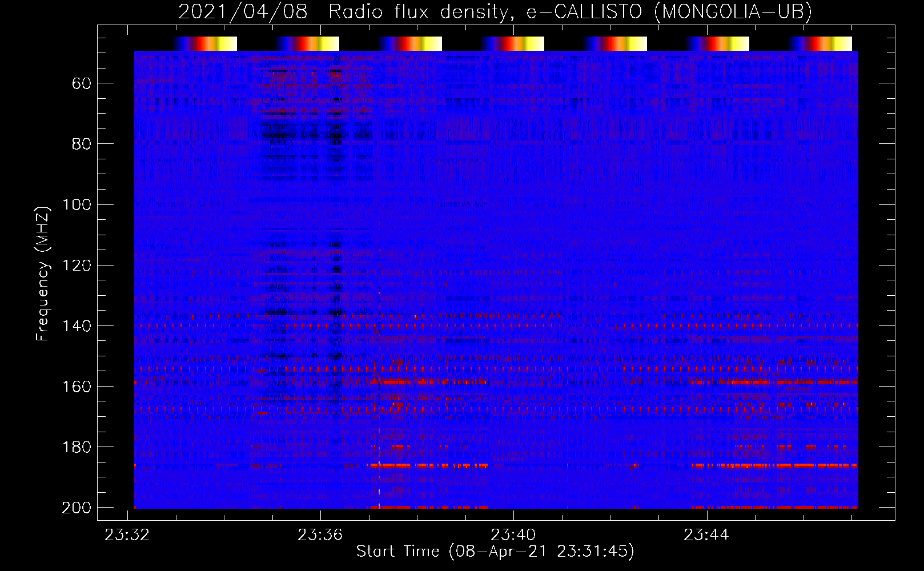Click the 160 frequency tick label

click(77, 386)
